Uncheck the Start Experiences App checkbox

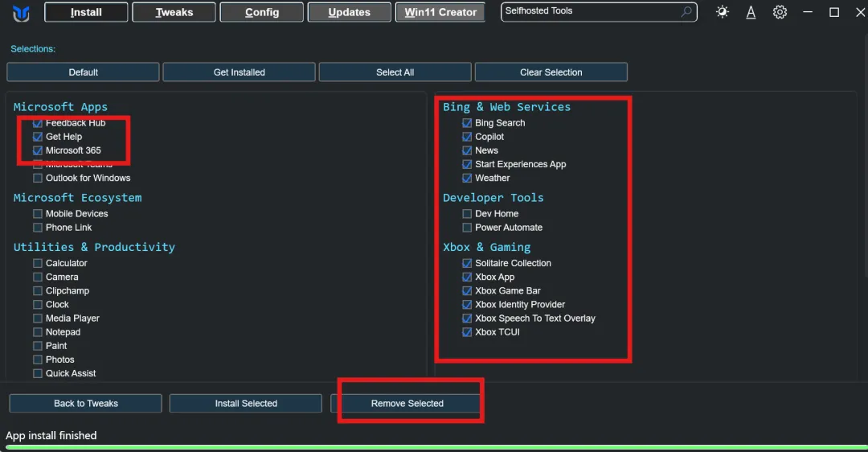pyautogui.click(x=467, y=164)
